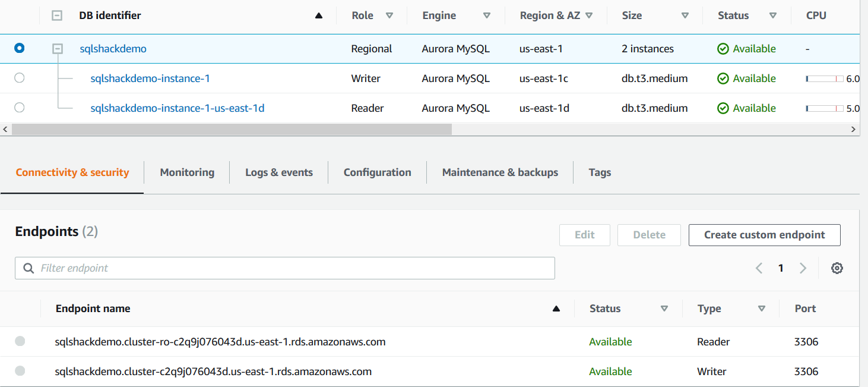Image resolution: width=868 pixels, height=387 pixels.
Task: Click next page arrow in Endpoints pagination
Action: coord(803,268)
